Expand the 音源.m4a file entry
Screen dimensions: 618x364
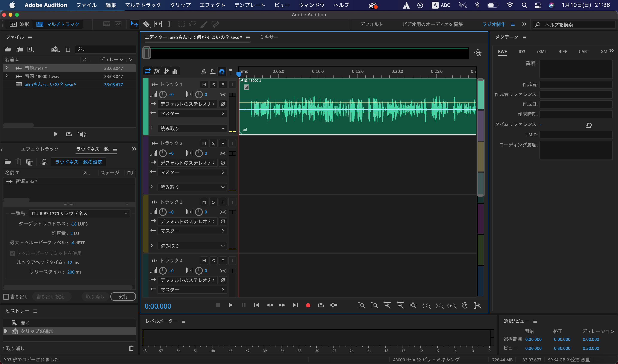[7, 68]
